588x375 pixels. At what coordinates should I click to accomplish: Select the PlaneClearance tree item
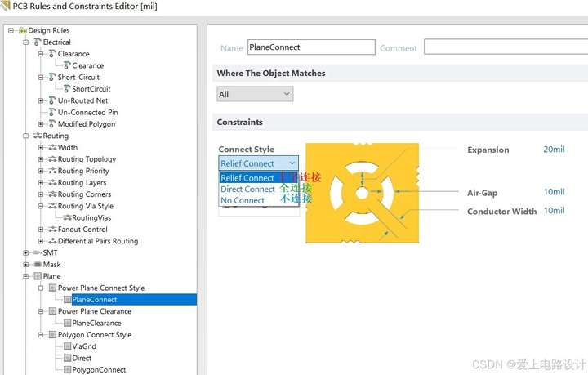[x=96, y=323]
